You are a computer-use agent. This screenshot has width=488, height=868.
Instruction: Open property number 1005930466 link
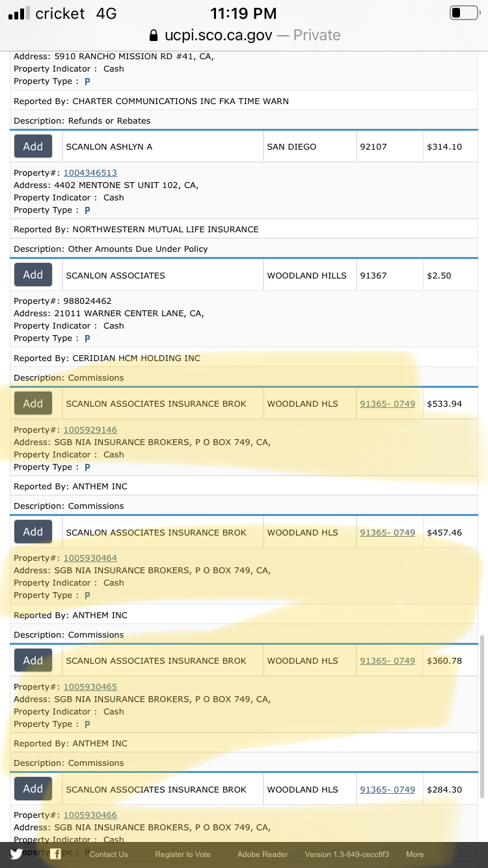pos(90,815)
